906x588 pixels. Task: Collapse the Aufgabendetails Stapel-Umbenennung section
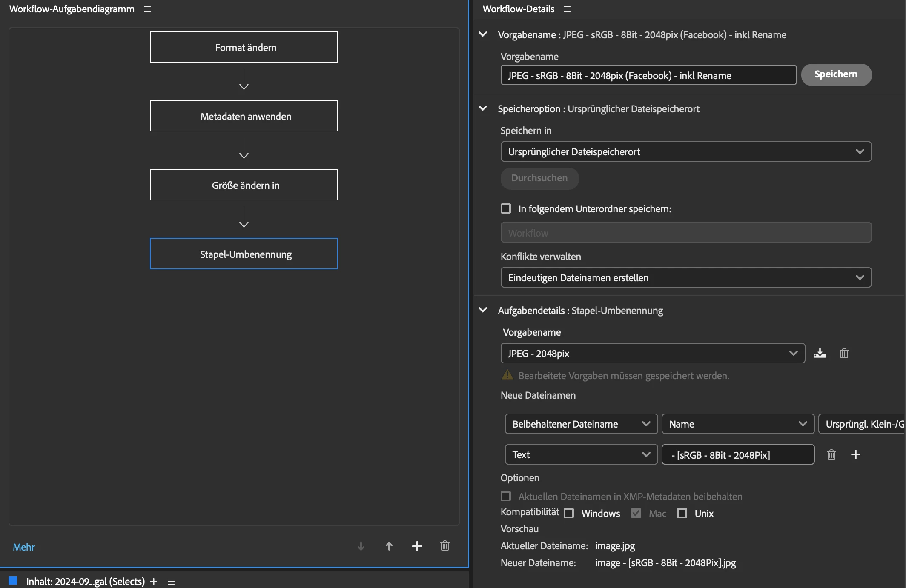[x=483, y=310]
